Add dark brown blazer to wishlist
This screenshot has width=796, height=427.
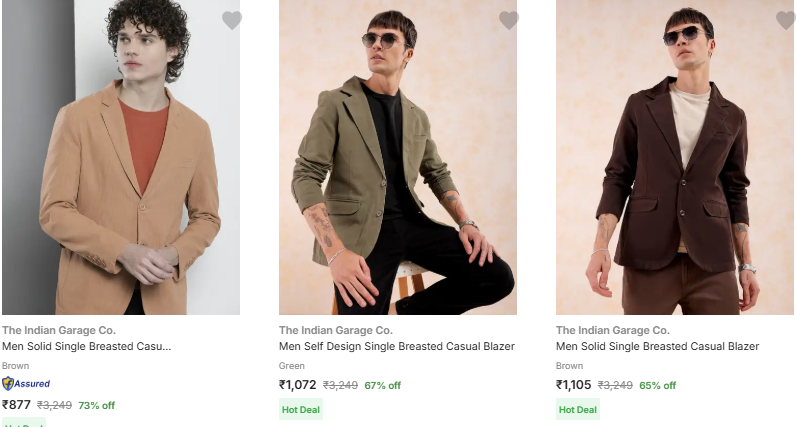[x=786, y=20]
